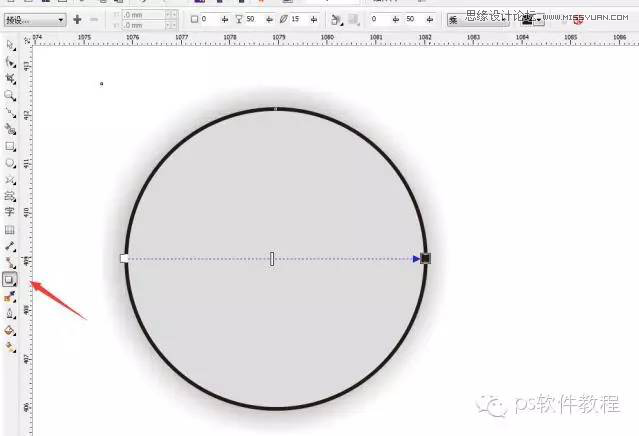
Task: Click the minus button to delete preset
Action: click(94, 19)
